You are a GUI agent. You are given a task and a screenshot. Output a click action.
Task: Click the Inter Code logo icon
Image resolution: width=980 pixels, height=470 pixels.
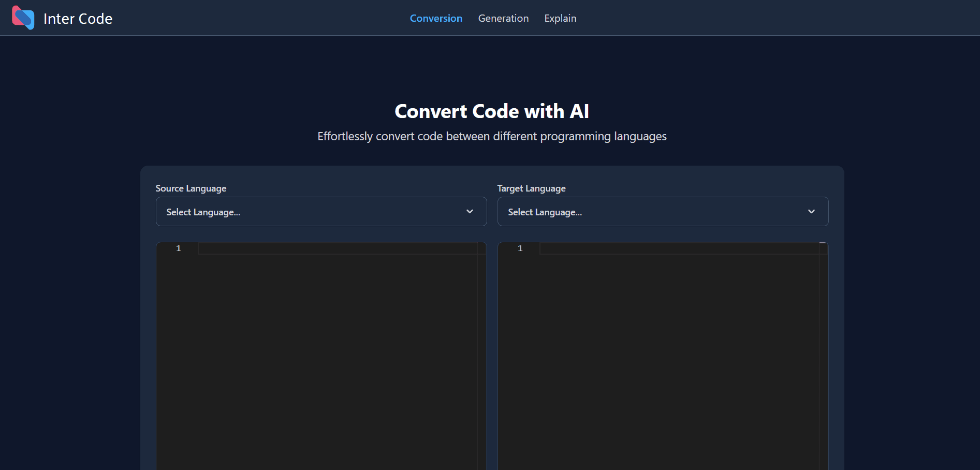click(x=23, y=18)
